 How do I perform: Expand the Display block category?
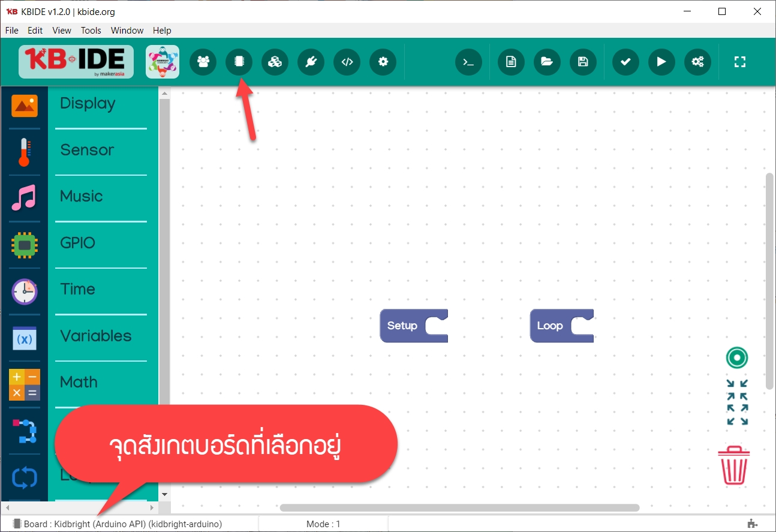click(x=88, y=104)
